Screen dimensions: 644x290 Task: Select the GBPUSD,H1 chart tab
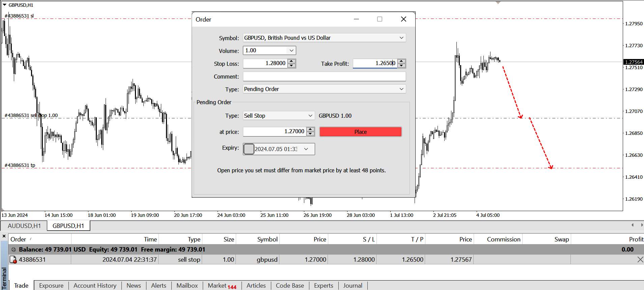(x=68, y=226)
